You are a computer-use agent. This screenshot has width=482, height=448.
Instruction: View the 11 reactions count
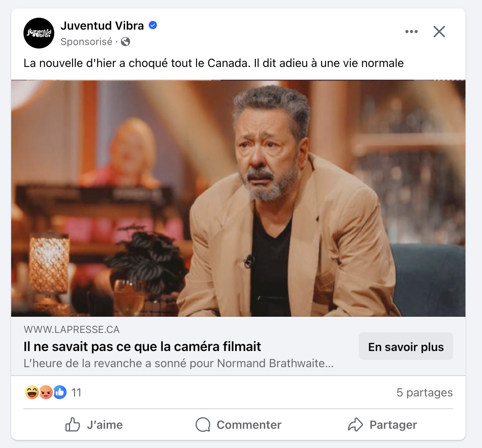(x=76, y=393)
